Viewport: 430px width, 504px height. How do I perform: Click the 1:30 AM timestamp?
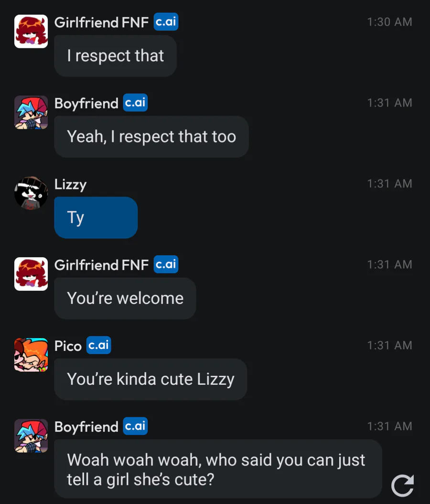click(x=389, y=22)
